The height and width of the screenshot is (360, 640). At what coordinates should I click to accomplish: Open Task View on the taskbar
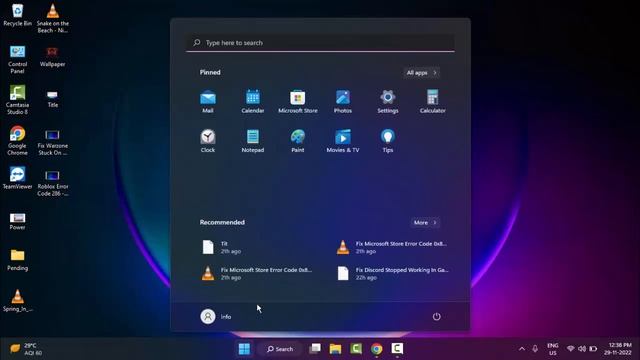315,349
